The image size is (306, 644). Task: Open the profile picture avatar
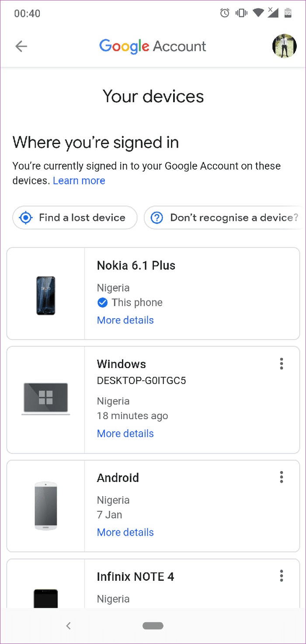(x=284, y=46)
